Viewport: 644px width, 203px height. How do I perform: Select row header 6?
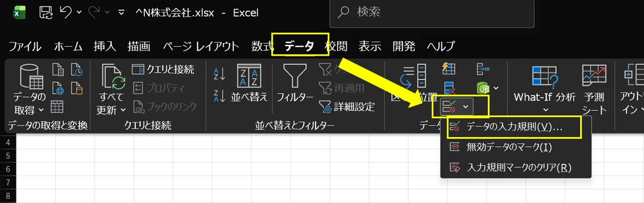coord(8,169)
